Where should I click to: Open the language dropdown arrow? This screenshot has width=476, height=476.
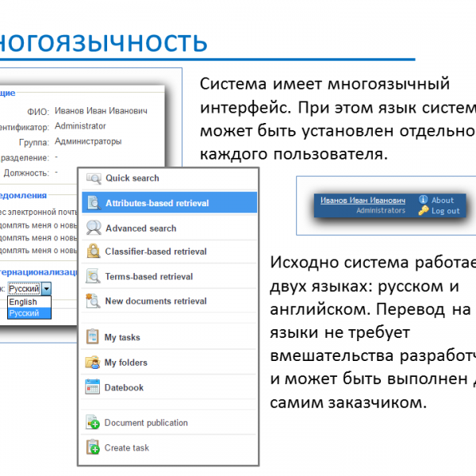tap(47, 290)
